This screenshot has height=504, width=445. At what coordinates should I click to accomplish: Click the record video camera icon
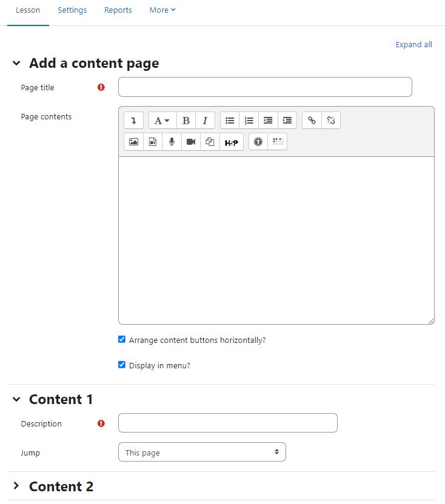coord(191,142)
